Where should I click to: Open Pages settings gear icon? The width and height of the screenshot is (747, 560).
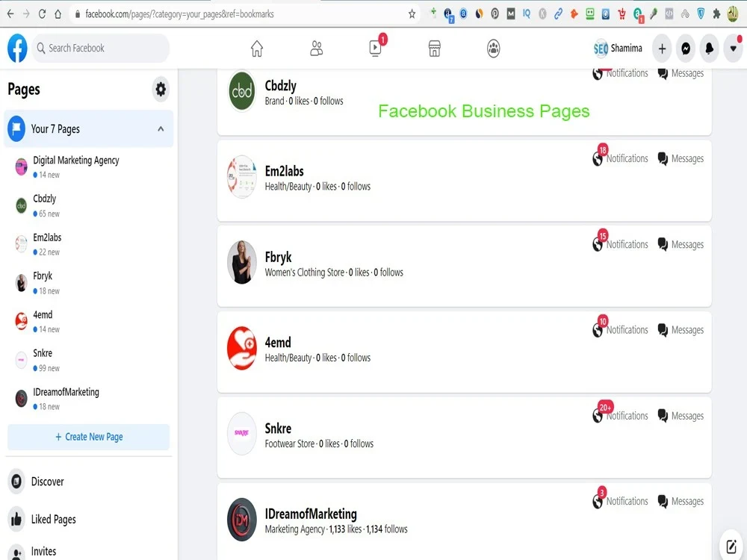click(161, 89)
